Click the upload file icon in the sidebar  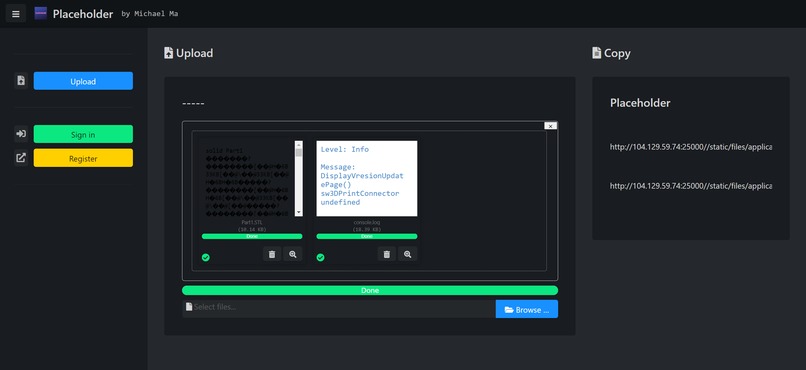(x=21, y=81)
